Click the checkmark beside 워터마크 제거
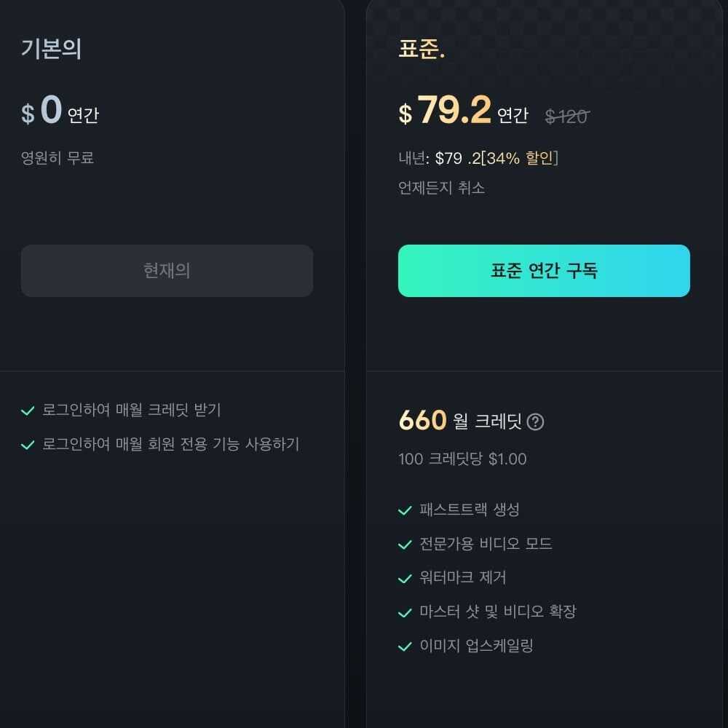 coord(405,578)
